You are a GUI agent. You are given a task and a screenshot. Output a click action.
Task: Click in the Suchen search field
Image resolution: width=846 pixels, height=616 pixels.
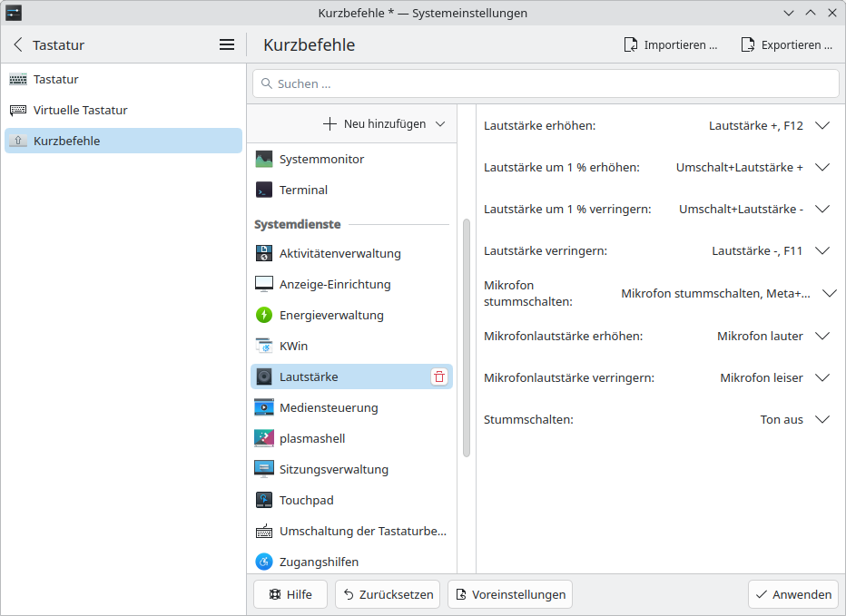pos(545,83)
